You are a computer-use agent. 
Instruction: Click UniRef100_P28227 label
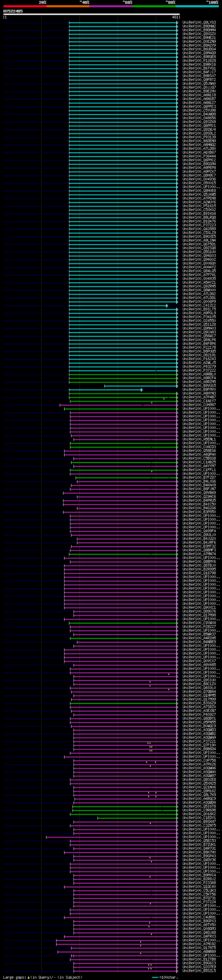199,626
